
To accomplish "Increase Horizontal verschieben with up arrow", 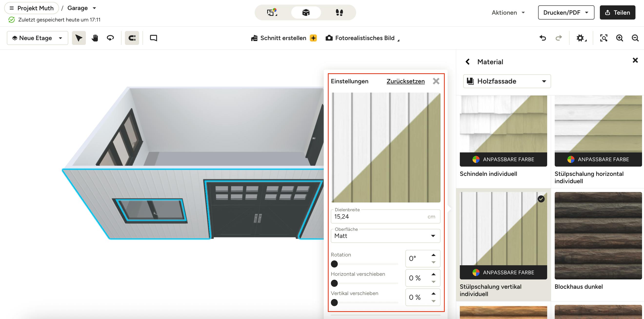I will (433, 275).
